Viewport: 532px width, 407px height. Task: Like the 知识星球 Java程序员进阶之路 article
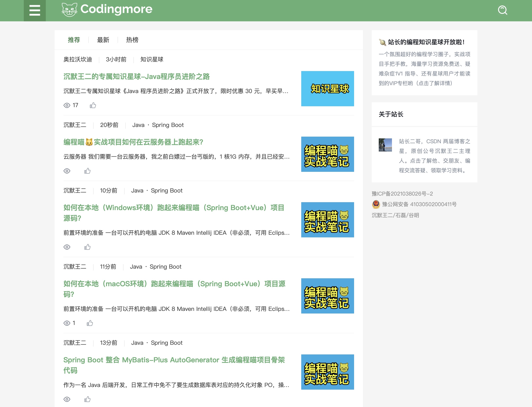point(93,105)
